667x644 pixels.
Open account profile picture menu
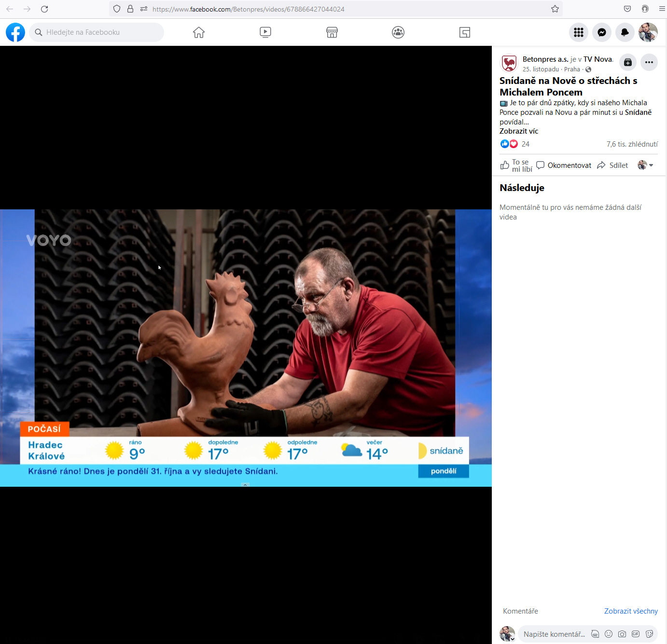click(x=648, y=32)
